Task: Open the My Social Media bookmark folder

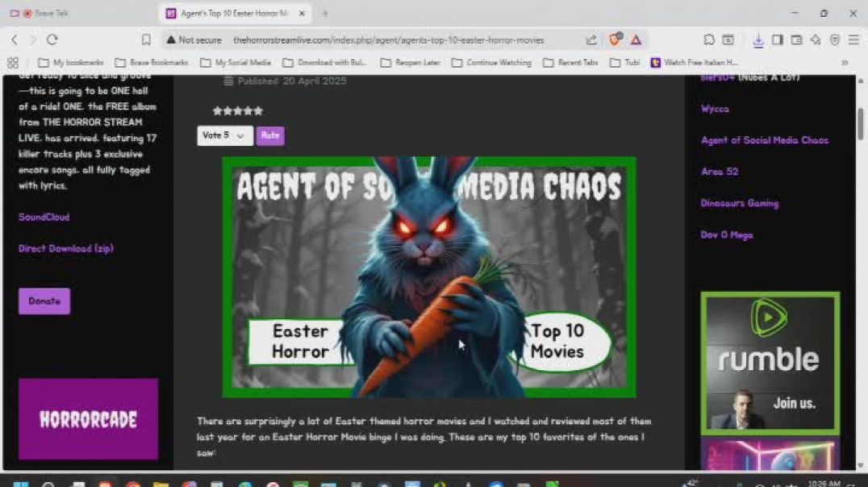Action: click(x=236, y=62)
